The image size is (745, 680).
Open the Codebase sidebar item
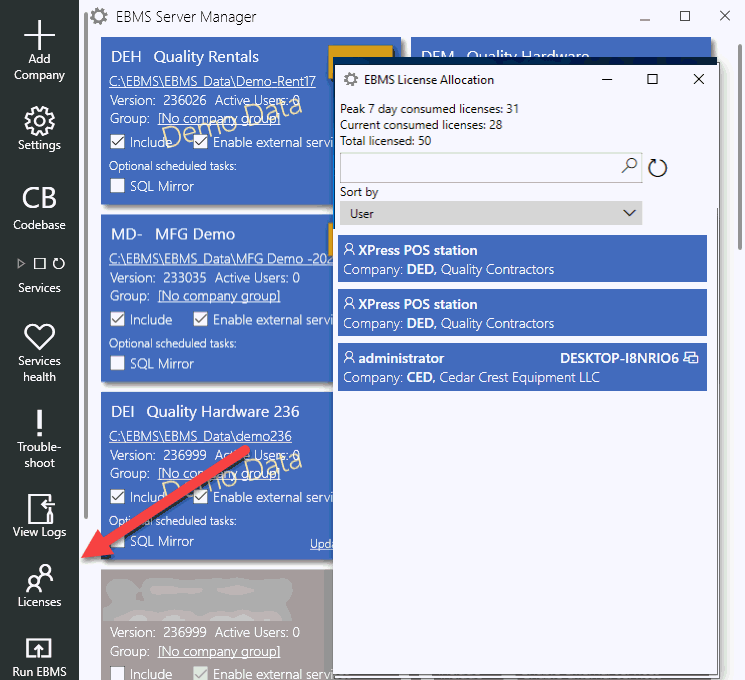pos(39,207)
